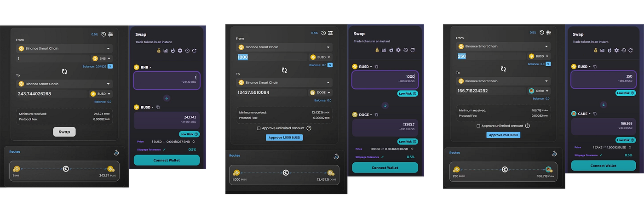
Task: Refresh the route from 1 BNB to 243.74 BUSD
Action: pyautogui.click(x=116, y=153)
